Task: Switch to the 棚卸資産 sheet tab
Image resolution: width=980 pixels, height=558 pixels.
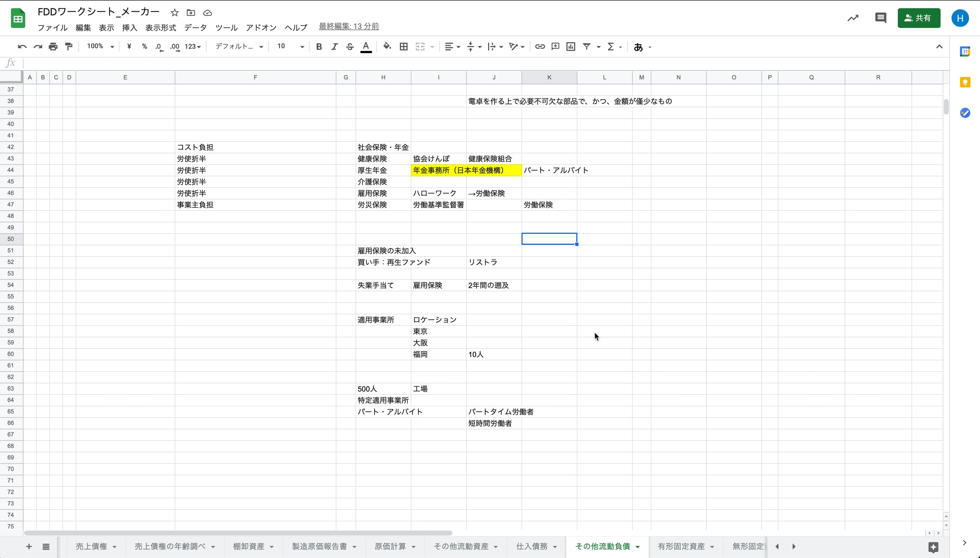Action: (x=248, y=546)
